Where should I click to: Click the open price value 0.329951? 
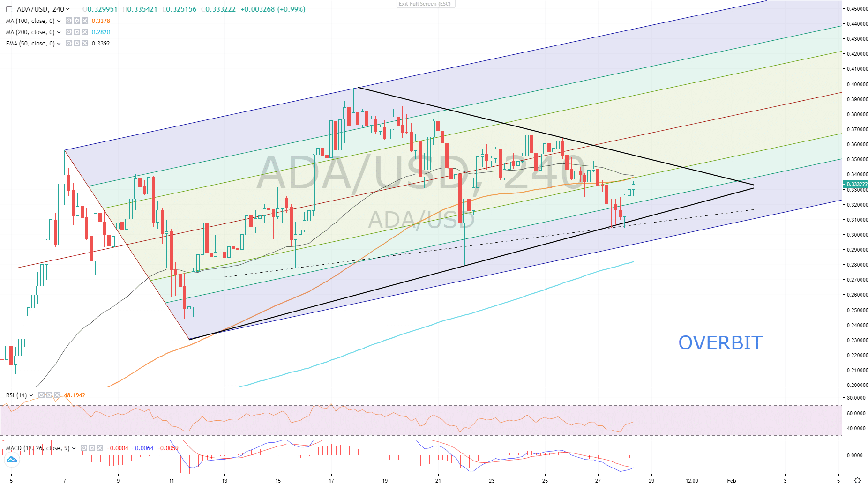pos(103,9)
